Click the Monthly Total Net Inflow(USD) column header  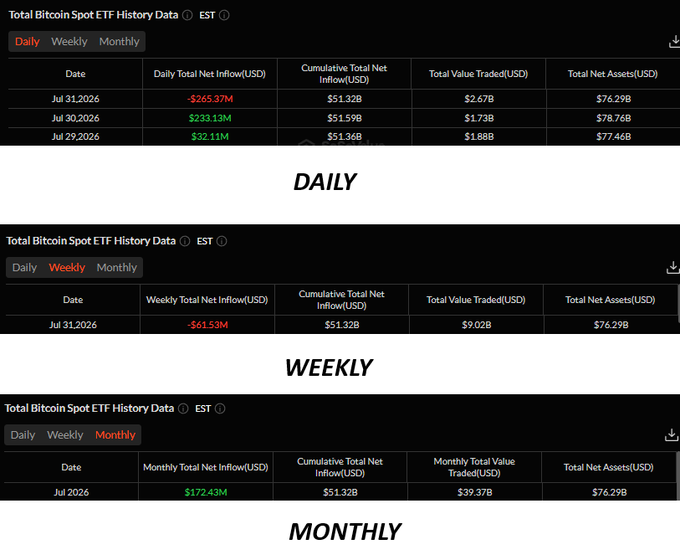click(x=206, y=468)
